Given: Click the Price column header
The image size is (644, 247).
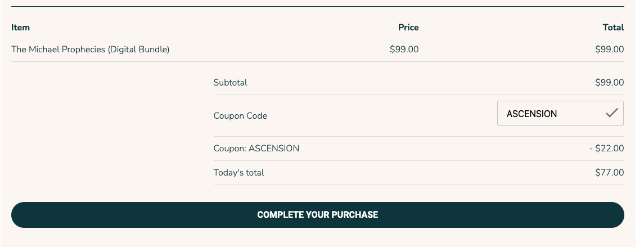Looking at the screenshot, I should pos(408,27).
